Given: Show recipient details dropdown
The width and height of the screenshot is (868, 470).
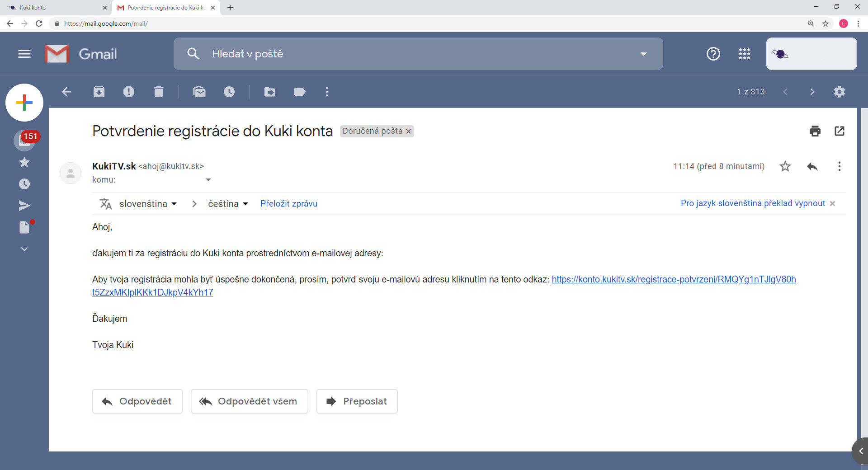Looking at the screenshot, I should [208, 180].
